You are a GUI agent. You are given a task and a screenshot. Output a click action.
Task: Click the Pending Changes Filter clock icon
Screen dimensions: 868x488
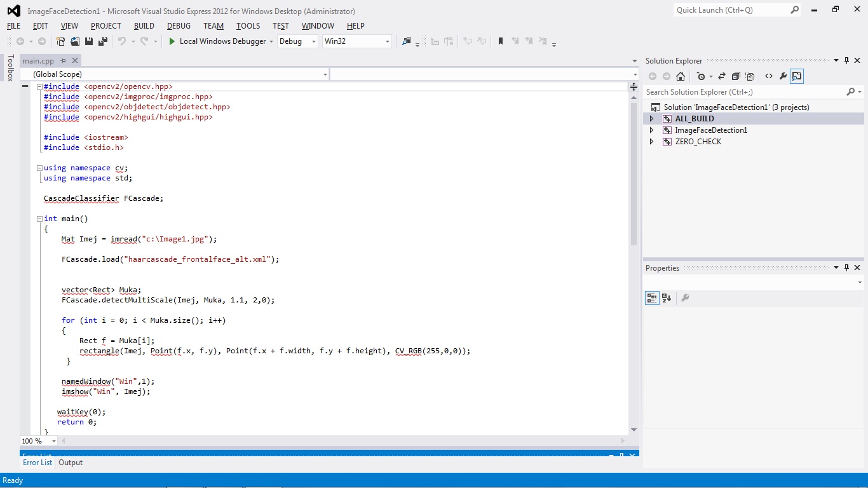click(701, 76)
